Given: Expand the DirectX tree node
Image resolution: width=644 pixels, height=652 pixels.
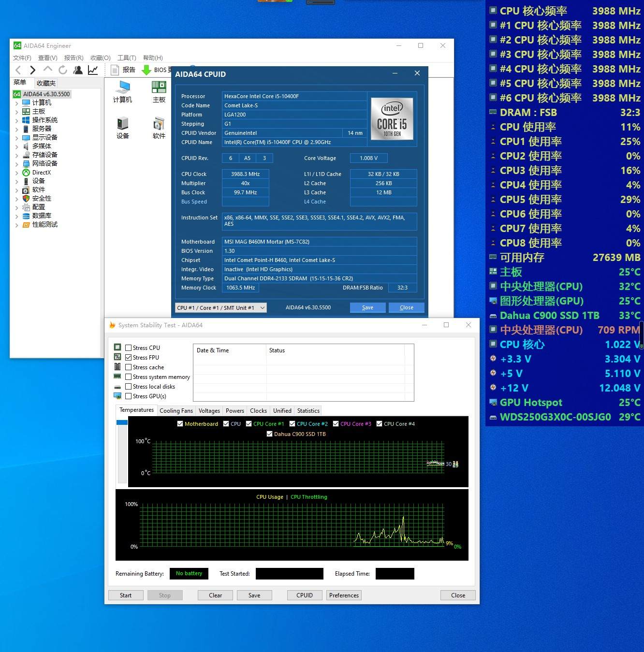Looking at the screenshot, I should click(17, 173).
